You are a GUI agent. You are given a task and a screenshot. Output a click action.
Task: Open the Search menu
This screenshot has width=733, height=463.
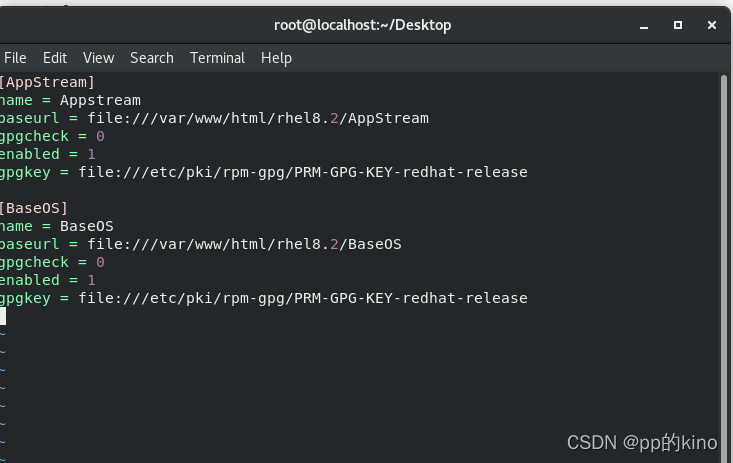(151, 58)
